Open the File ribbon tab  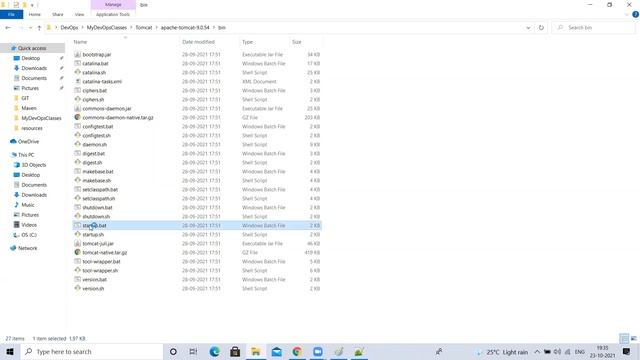11,14
